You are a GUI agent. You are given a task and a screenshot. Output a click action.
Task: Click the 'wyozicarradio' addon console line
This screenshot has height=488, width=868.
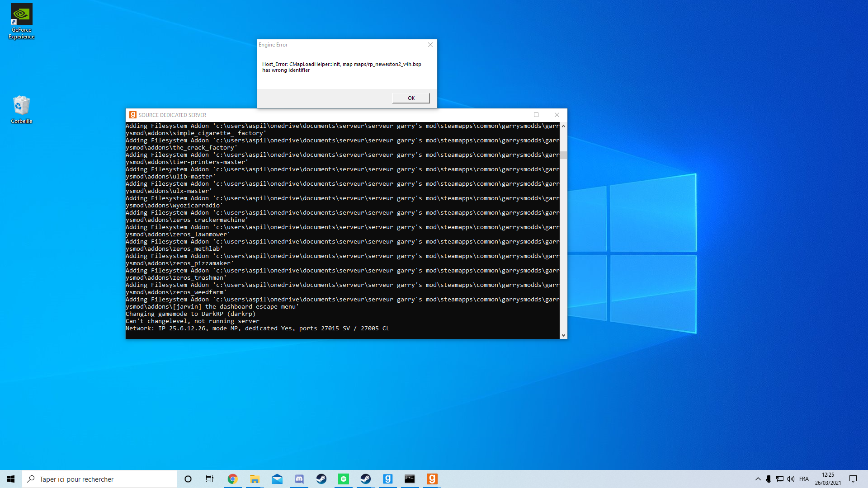point(175,206)
